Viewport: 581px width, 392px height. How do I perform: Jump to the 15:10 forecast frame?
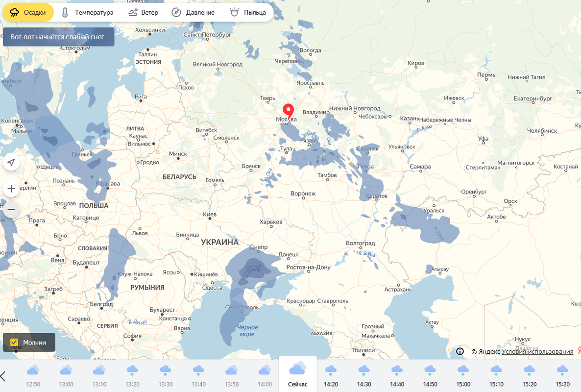point(496,376)
